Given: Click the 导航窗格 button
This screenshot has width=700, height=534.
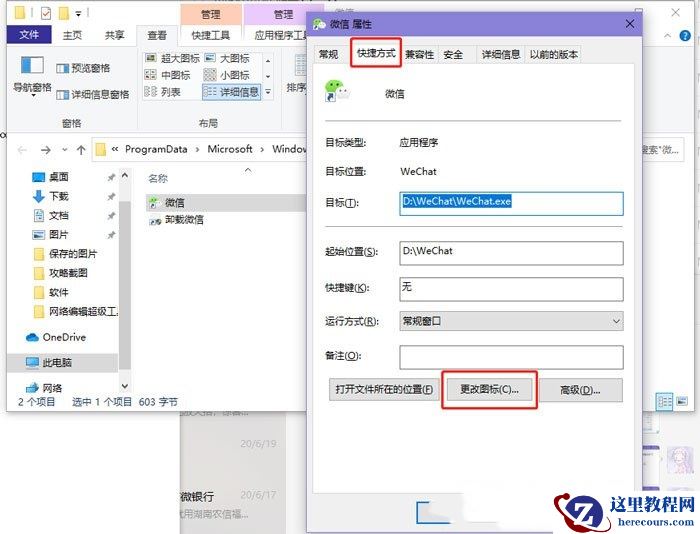Looking at the screenshot, I should pyautogui.click(x=32, y=75).
